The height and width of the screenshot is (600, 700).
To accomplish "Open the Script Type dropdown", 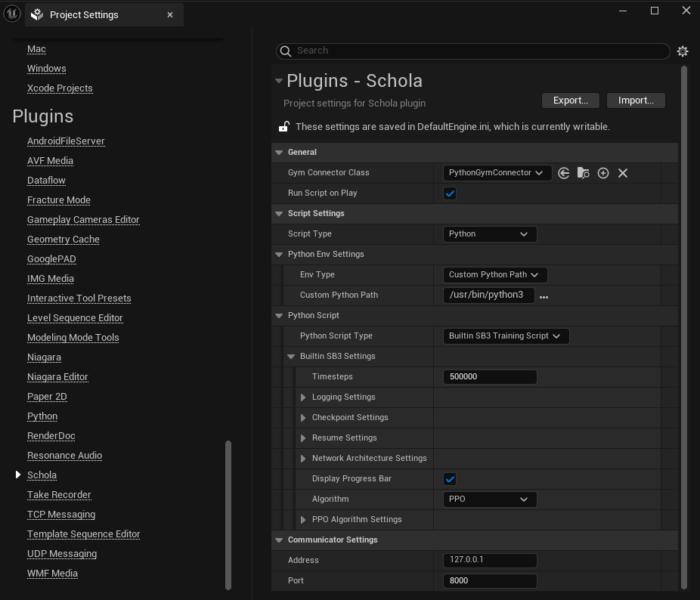I will pos(489,234).
